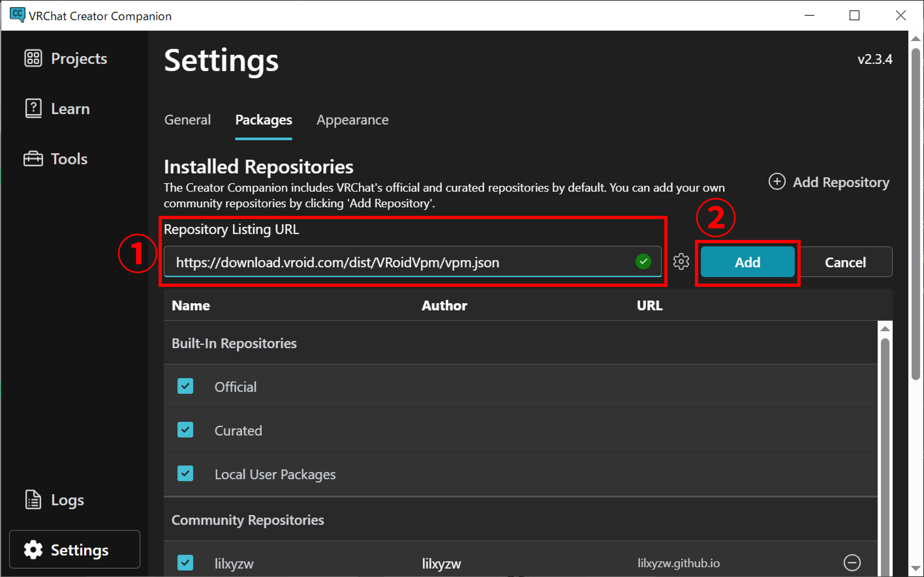This screenshot has width=924, height=577.
Task: Remove lilxyzw repository with minus icon
Action: 852,563
